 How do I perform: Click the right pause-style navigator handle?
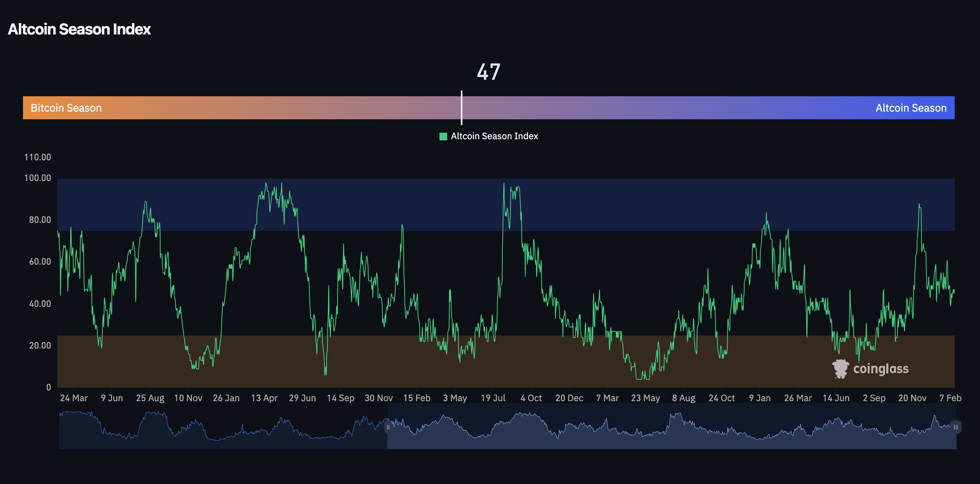(x=955, y=426)
